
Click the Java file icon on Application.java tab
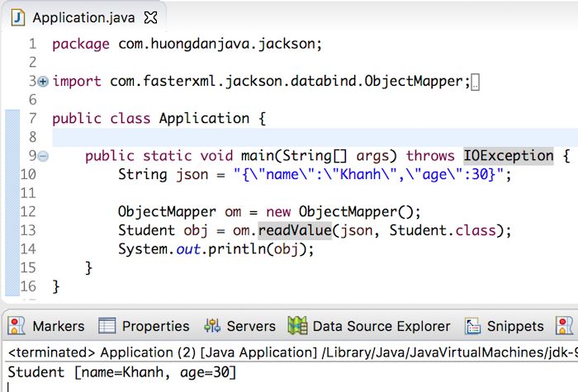click(17, 17)
